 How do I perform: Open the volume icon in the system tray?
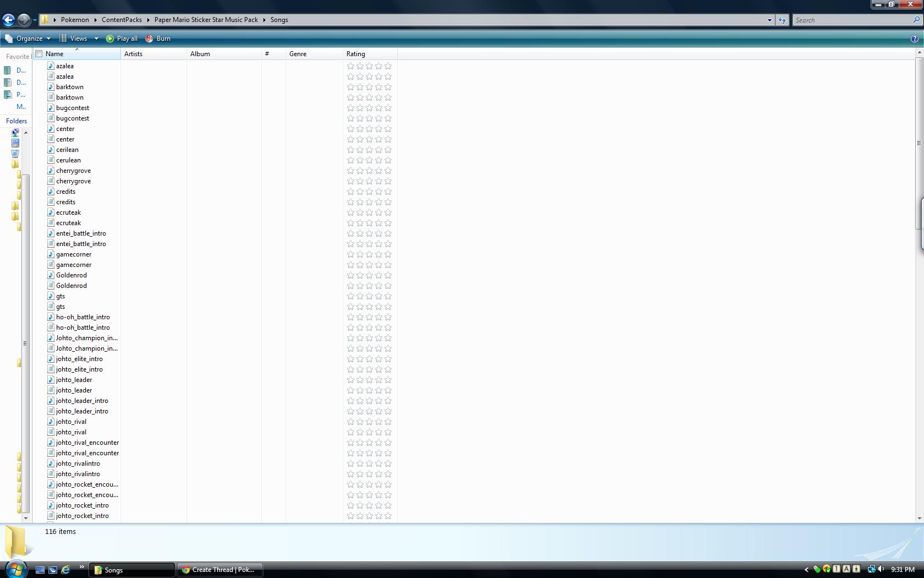(x=881, y=569)
